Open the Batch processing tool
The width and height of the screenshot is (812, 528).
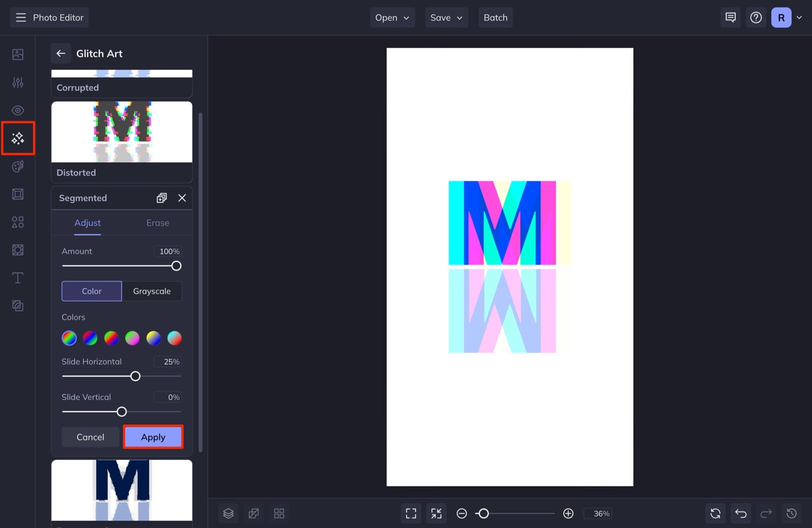(495, 17)
